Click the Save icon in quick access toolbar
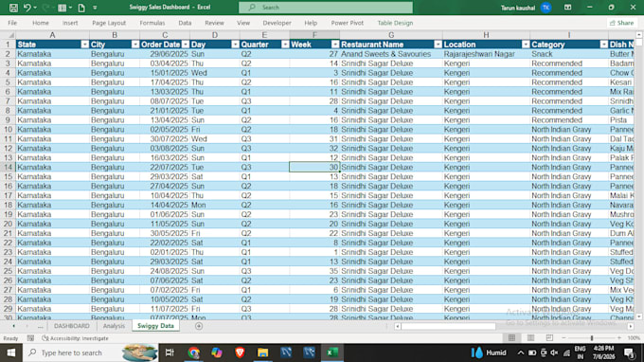Screen dimensions: 644x362 pyautogui.click(x=13, y=8)
